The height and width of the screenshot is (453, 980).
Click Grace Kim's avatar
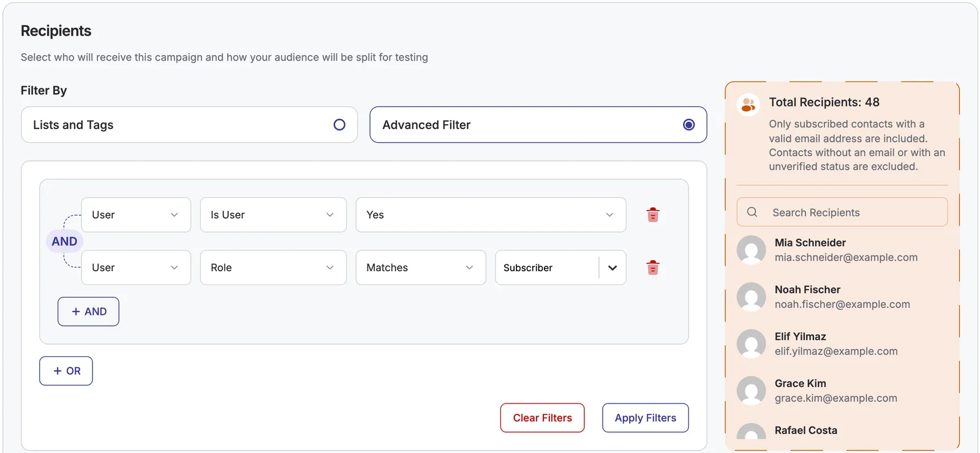point(751,391)
